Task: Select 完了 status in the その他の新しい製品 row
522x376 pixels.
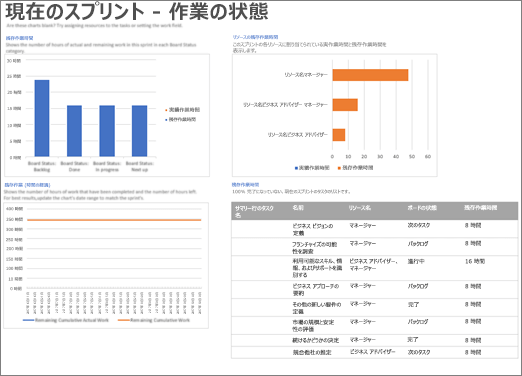Action: pos(413,304)
